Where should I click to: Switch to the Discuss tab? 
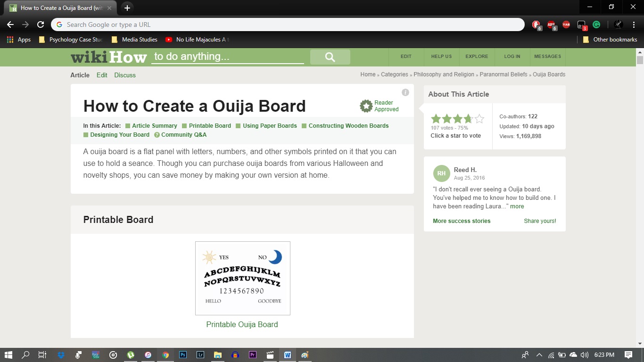[125, 75]
